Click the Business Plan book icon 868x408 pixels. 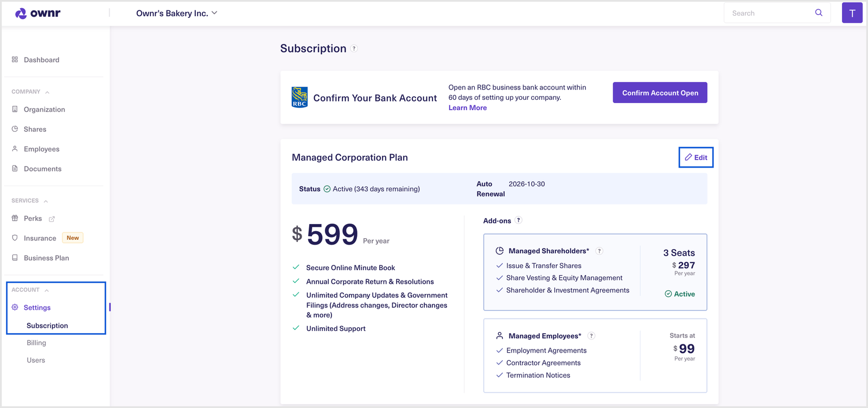[x=15, y=258]
